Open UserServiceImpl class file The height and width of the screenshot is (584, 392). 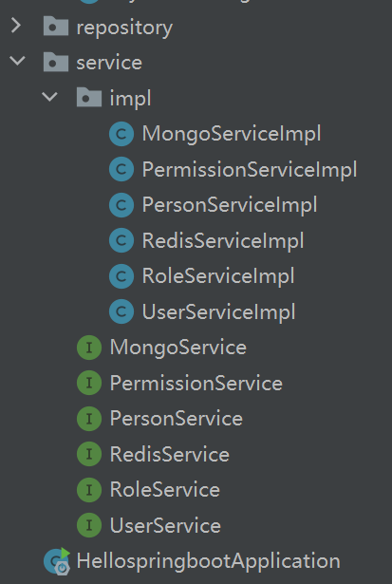[x=218, y=312]
